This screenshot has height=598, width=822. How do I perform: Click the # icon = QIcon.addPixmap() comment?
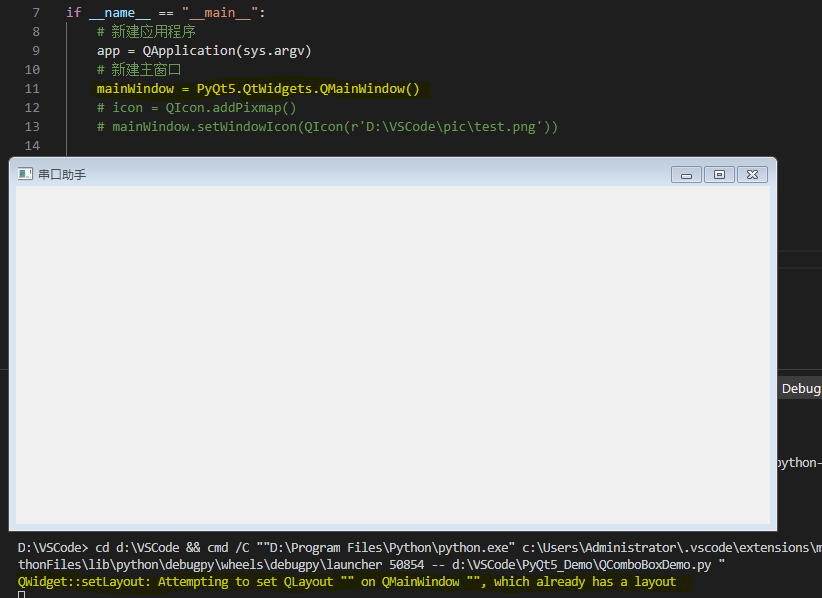coord(197,108)
